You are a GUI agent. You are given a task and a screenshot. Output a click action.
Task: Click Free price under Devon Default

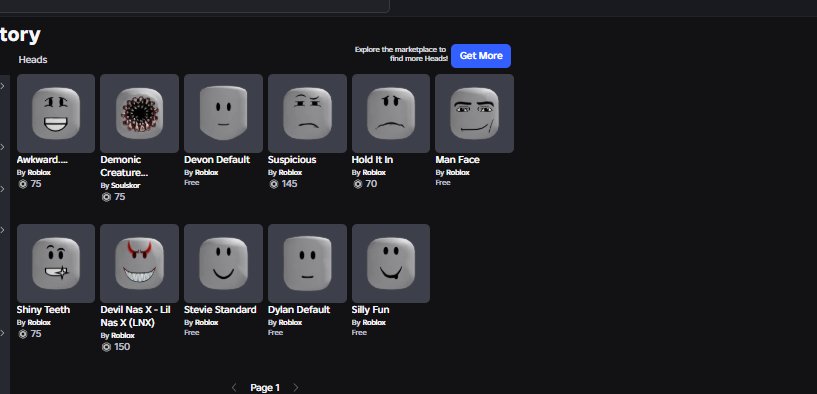click(x=191, y=183)
